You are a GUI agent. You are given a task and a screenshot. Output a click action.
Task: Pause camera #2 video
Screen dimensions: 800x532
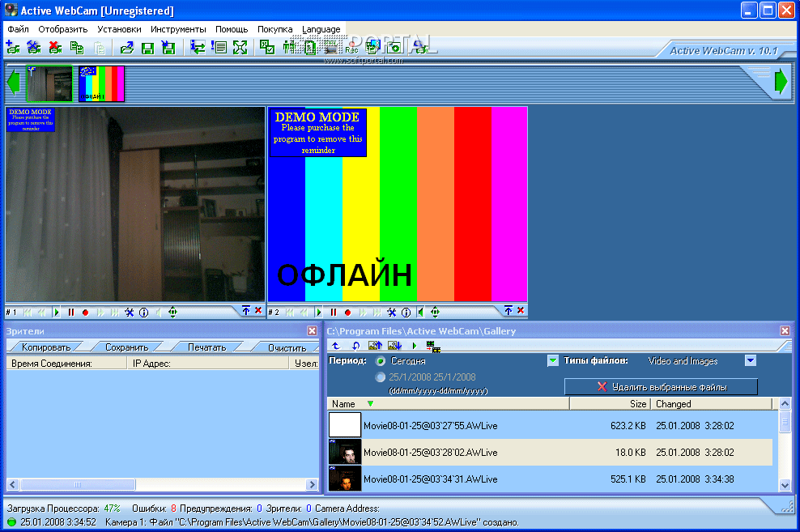click(333, 313)
